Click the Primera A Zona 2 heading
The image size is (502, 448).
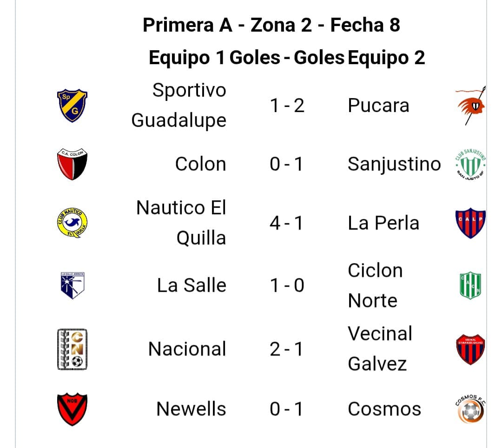(x=271, y=25)
